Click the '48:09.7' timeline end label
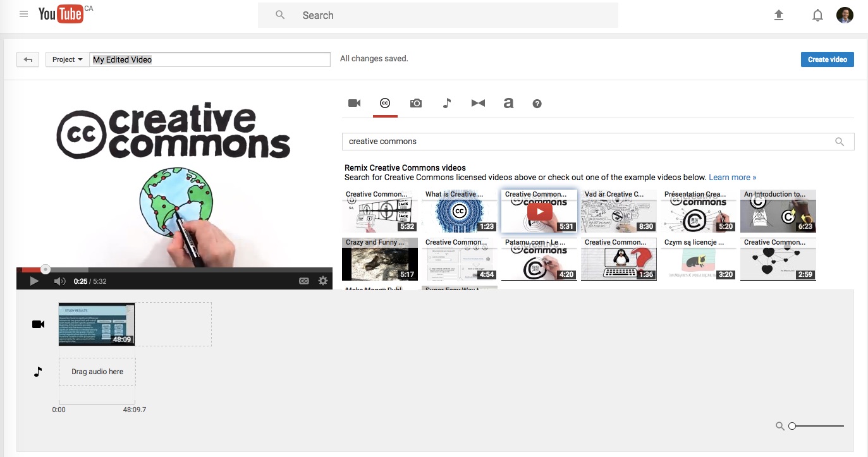 (135, 410)
